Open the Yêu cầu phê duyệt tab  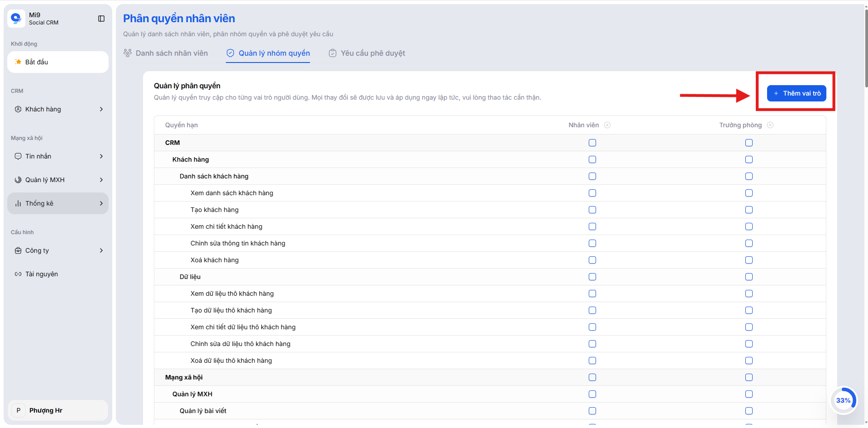coord(367,53)
